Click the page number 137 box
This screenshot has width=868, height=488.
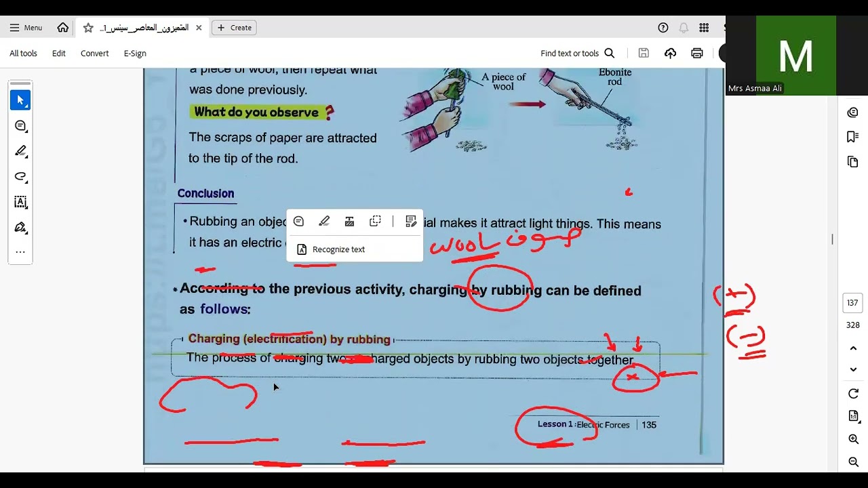point(853,303)
